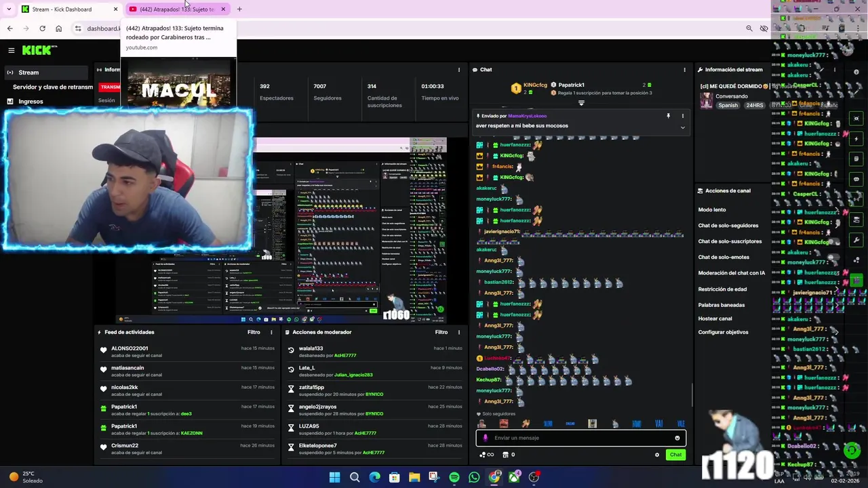View site information icon in address bar
This screenshot has height=488, width=868.
click(x=78, y=28)
